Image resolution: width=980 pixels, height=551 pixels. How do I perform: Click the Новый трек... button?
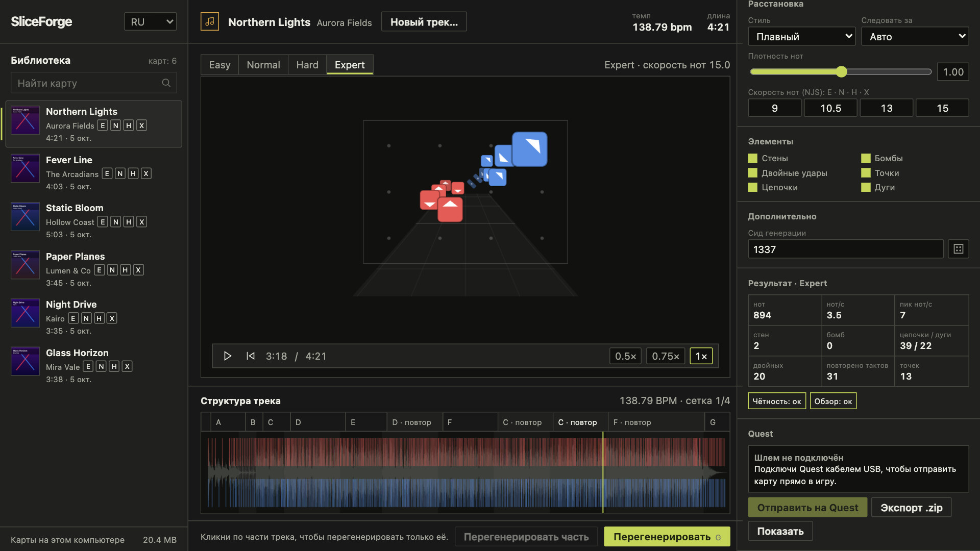pyautogui.click(x=424, y=21)
